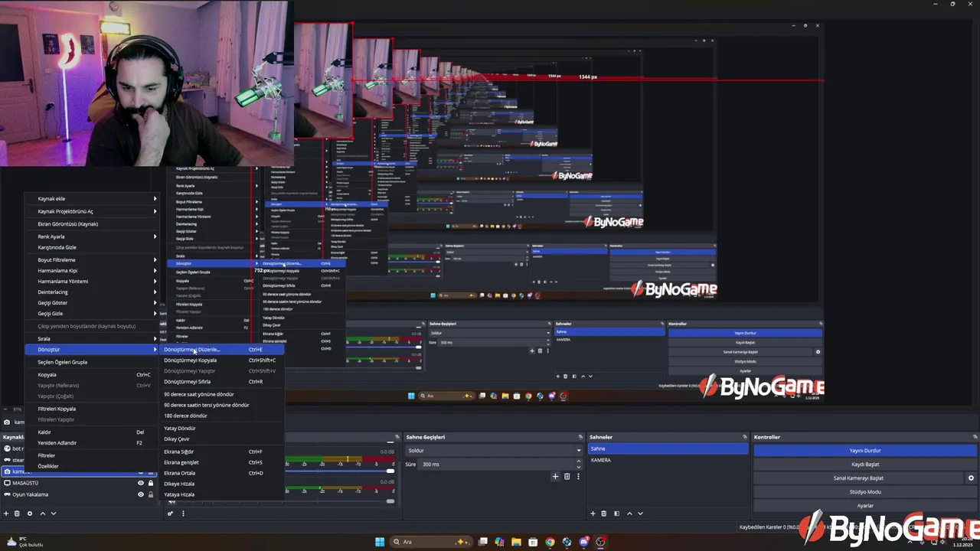Click the Windows taskbar search box
This screenshot has width=980, height=551.
[431, 542]
